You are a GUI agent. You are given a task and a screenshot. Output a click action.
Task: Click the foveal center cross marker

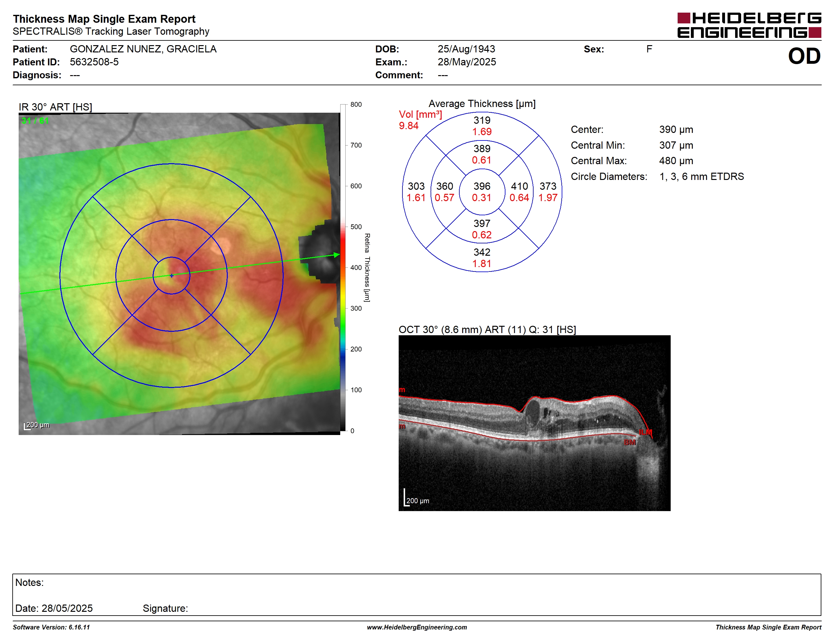pyautogui.click(x=172, y=276)
